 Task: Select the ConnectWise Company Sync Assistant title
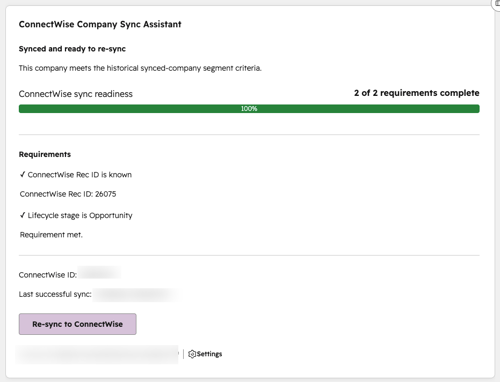coord(100,24)
